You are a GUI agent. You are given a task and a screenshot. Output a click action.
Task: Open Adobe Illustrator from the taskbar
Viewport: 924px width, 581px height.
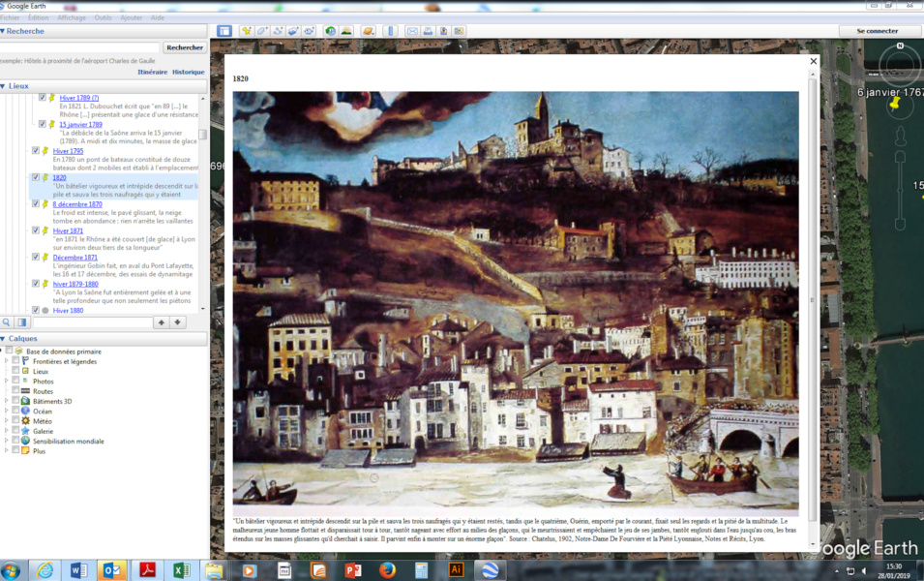coord(456,569)
